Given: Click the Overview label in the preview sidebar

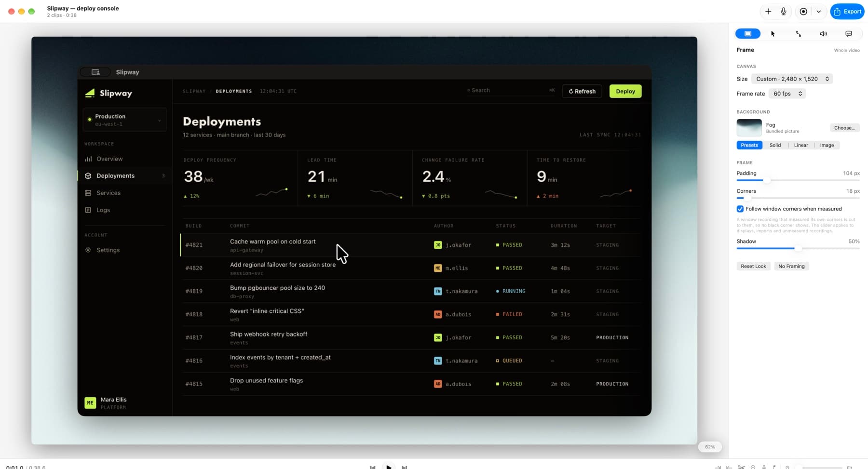Looking at the screenshot, I should (109, 159).
